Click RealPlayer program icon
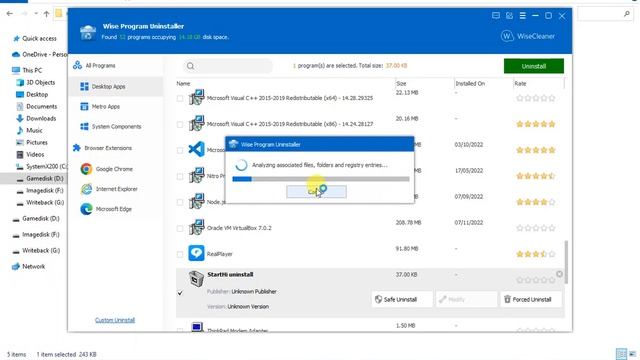The height and width of the screenshot is (360, 640). (x=196, y=253)
